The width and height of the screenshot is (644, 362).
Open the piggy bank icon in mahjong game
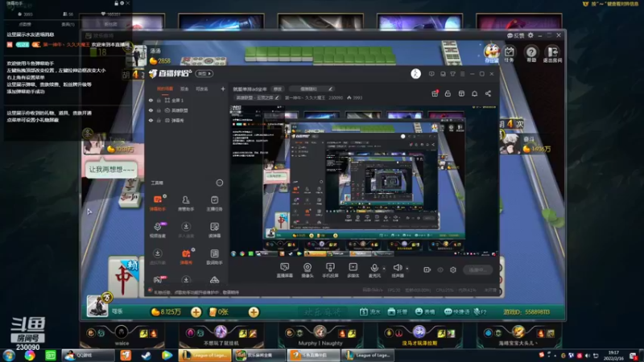coord(491,53)
